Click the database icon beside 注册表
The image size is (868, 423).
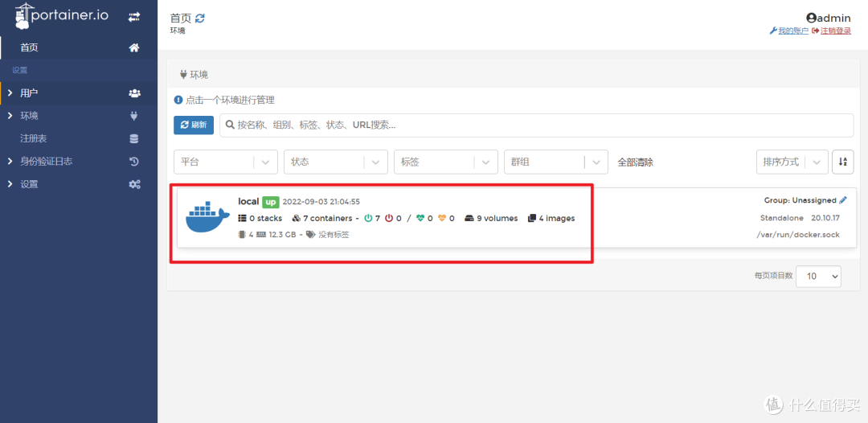pyautogui.click(x=134, y=138)
